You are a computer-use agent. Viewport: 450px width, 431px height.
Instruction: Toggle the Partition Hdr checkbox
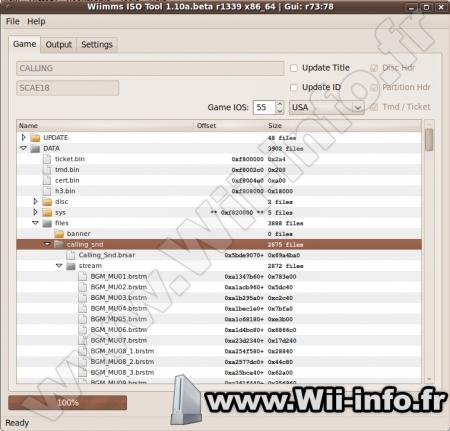pyautogui.click(x=374, y=87)
